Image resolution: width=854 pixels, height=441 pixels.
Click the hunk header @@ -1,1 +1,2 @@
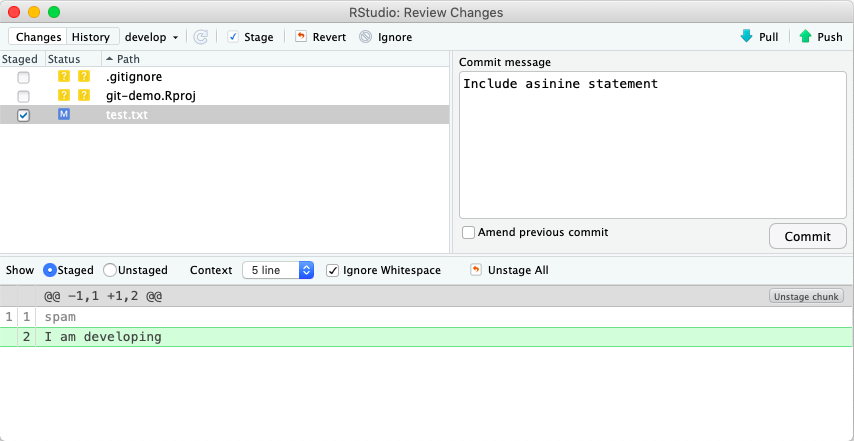(x=103, y=297)
